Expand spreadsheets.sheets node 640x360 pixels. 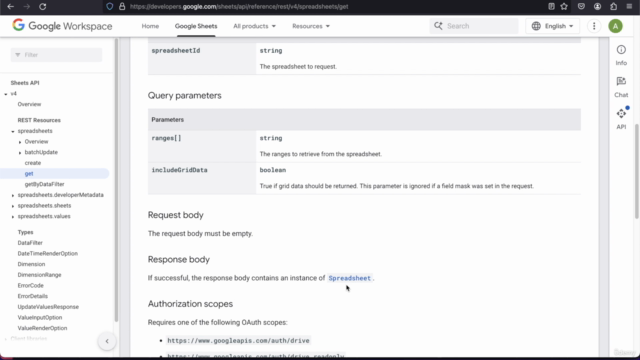(13, 206)
